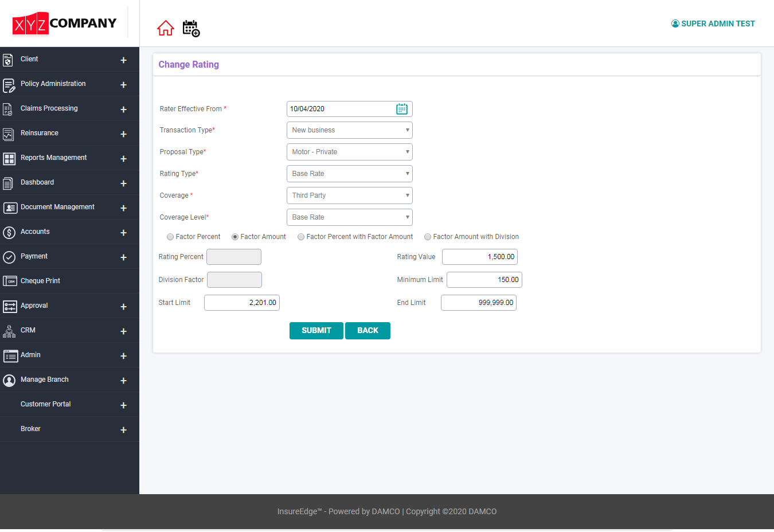Select the CRM sidebar icon
Image resolution: width=774 pixels, height=532 pixels.
tap(8, 331)
